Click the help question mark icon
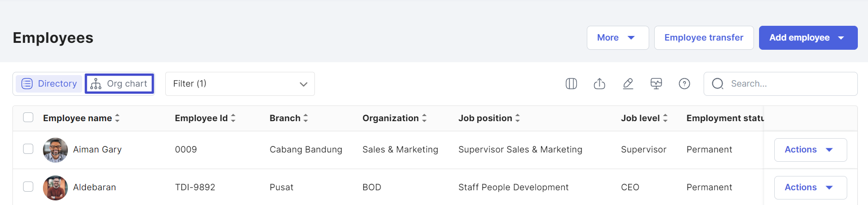Image resolution: width=868 pixels, height=205 pixels. coord(684,84)
